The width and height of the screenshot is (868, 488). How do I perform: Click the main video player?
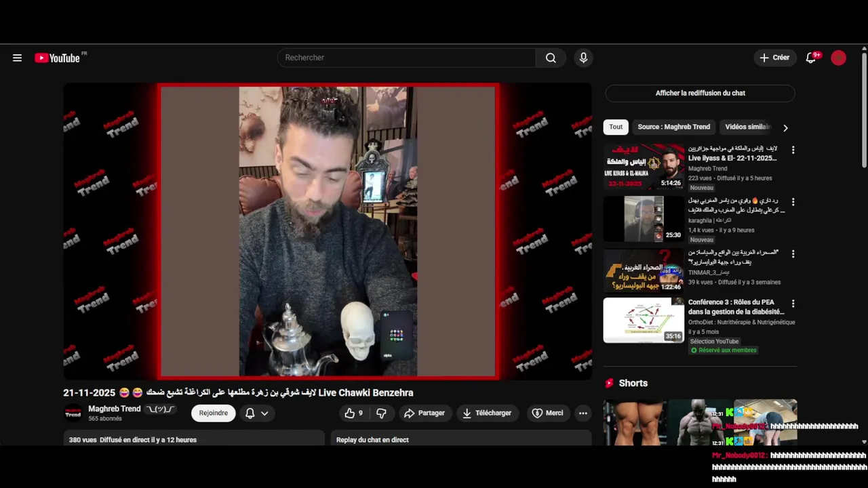point(328,231)
